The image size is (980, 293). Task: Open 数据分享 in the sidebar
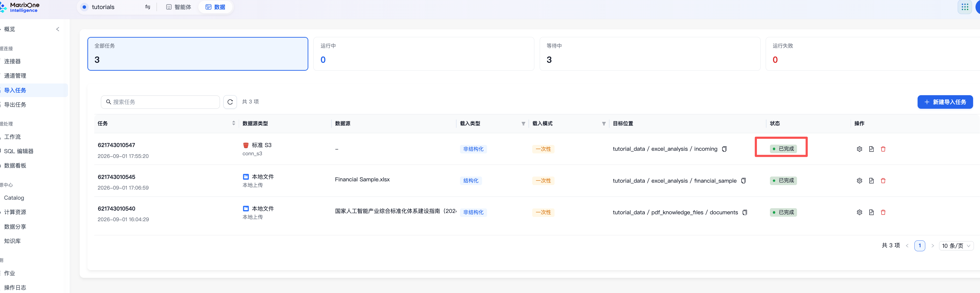pos(15,227)
